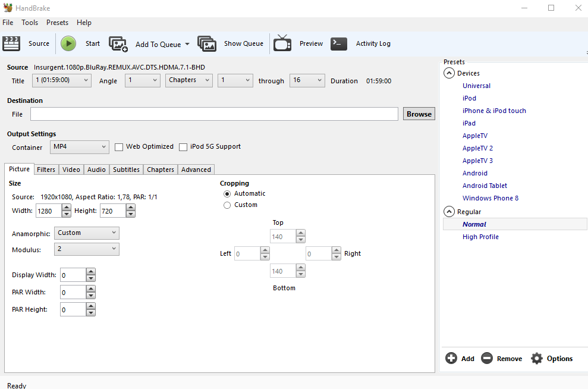Enable the Web Optimized checkbox

(x=119, y=147)
